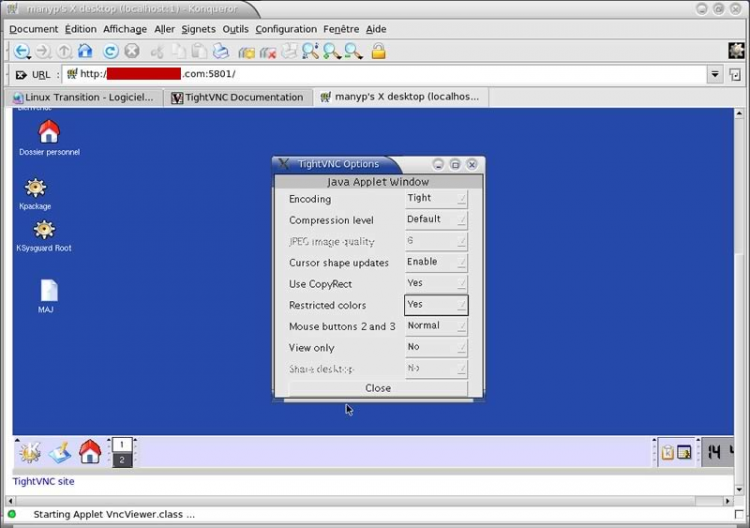Follow the TightVNC site link
This screenshot has height=528, width=750.
point(44,482)
